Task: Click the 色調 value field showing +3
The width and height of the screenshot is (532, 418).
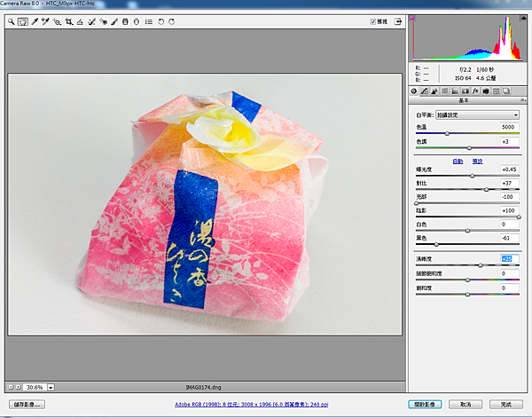Action: (510, 141)
